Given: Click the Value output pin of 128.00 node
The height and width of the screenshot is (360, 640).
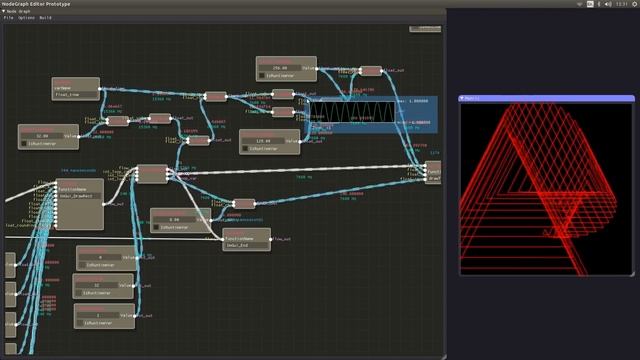Looking at the screenshot, I should tap(300, 142).
